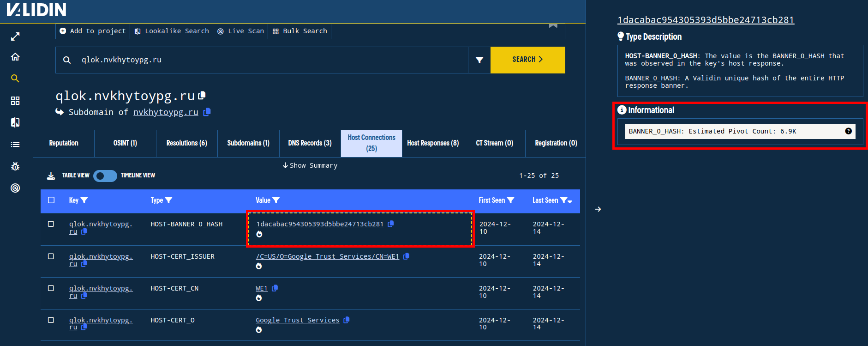Select all rows with header checkbox

click(51, 200)
